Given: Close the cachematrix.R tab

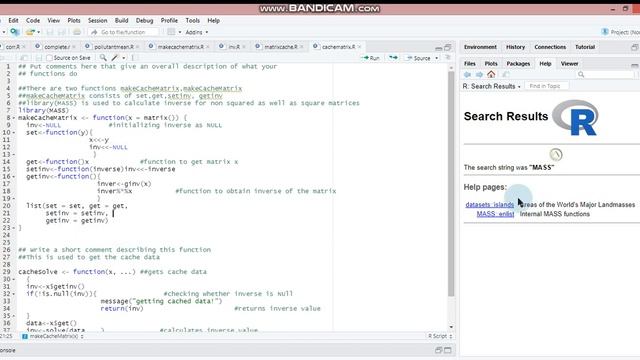Looking at the screenshot, I should (x=359, y=47).
